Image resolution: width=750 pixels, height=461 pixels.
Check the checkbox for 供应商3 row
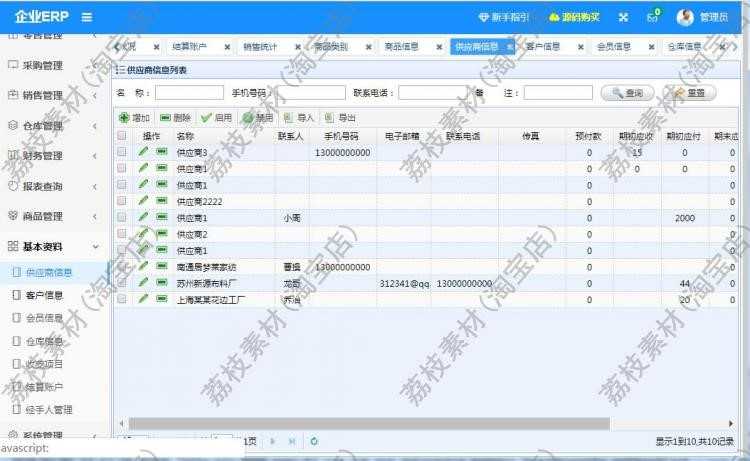[122, 152]
